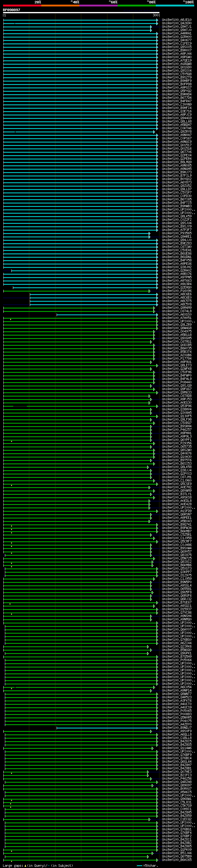Viewport: 197px width, 868px height.
Task: Select the label UniRef100_A7AV51
Action: [177, 318]
